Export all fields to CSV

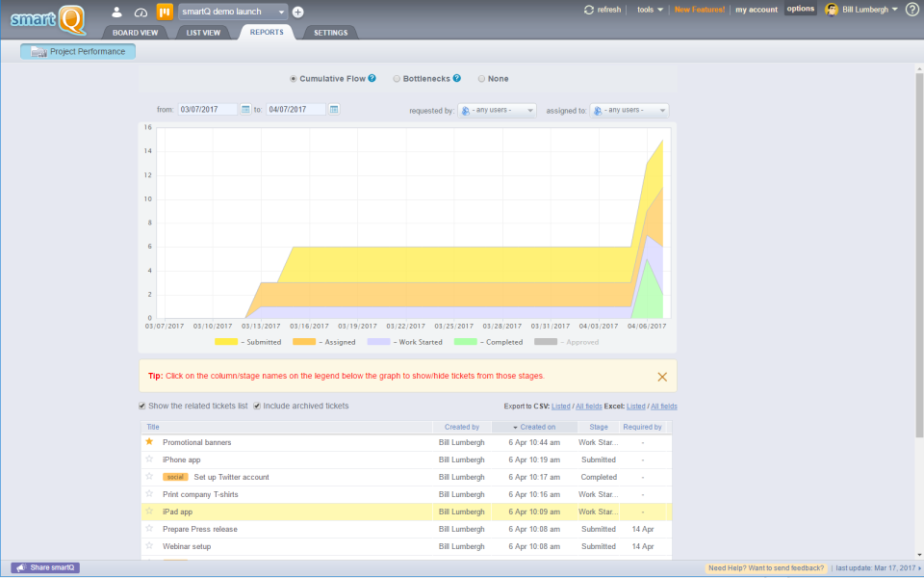coord(588,406)
